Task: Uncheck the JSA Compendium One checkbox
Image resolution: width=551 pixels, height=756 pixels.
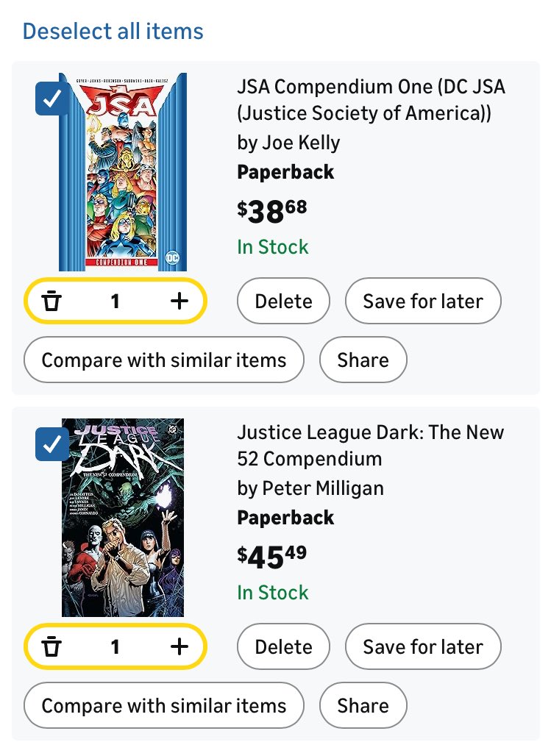Action: [52, 99]
